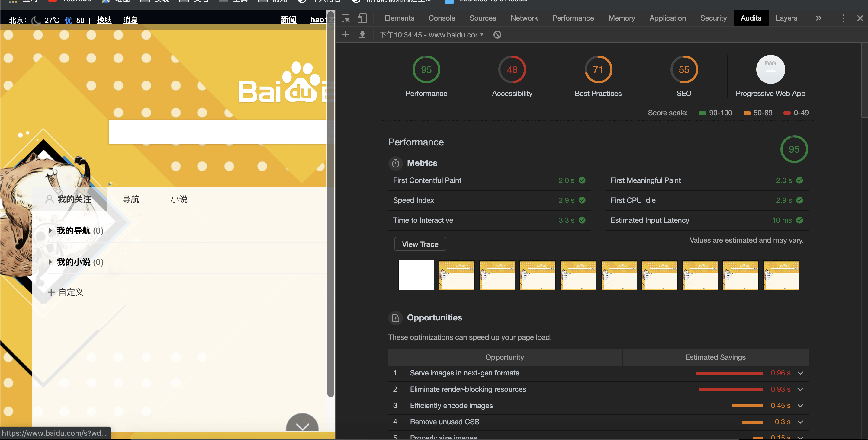Show more DevTools tabs via double chevron
Viewport: 868px width, 440px height.
click(x=818, y=18)
